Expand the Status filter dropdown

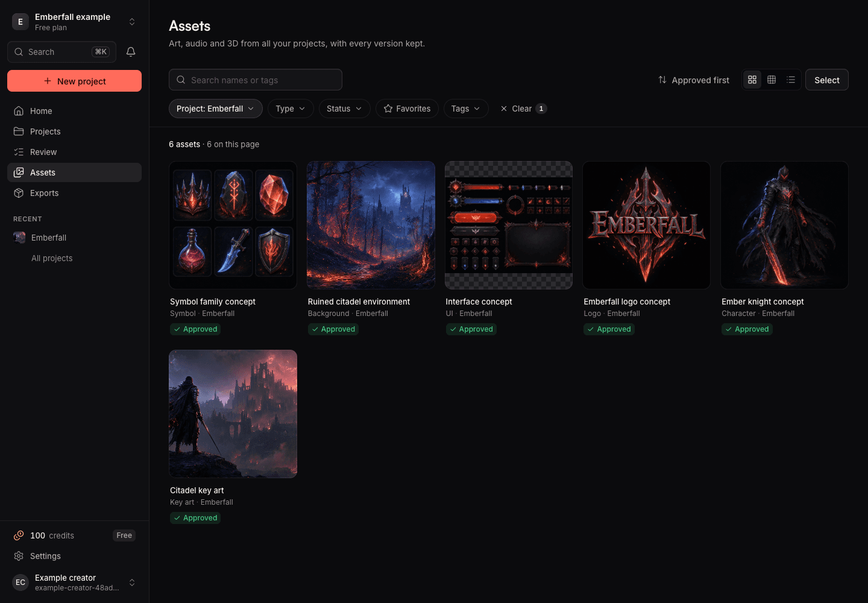344,109
